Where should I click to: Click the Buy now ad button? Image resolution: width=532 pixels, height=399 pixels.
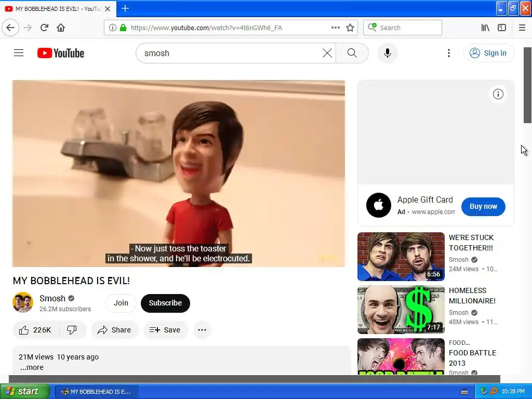[x=483, y=206]
